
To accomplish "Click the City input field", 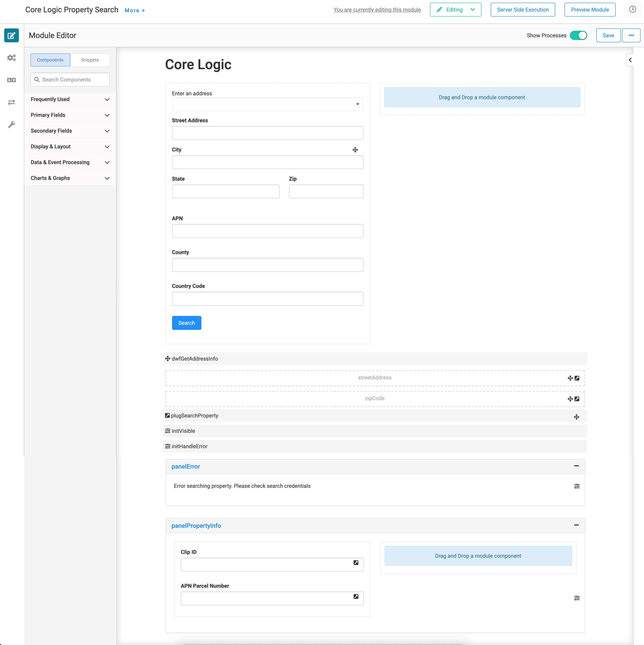I will (268, 162).
